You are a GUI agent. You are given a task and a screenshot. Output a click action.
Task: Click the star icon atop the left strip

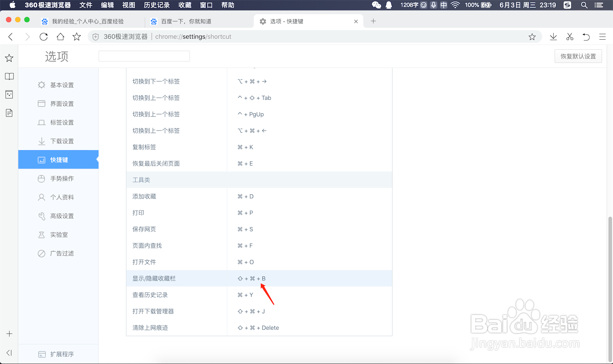coord(9,57)
